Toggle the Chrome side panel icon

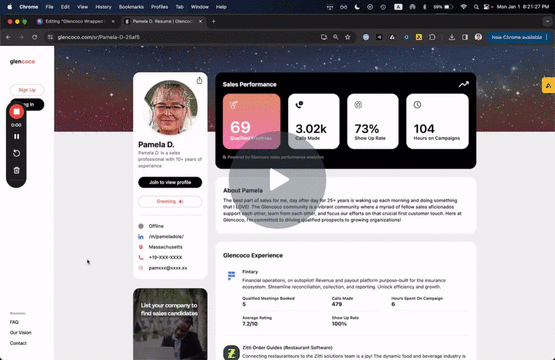[465, 37]
